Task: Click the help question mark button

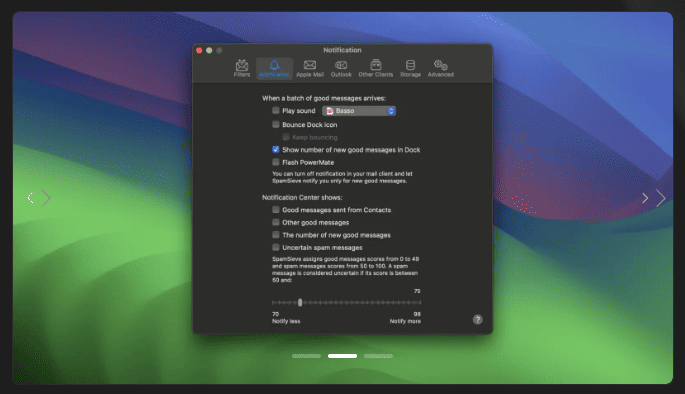Action: [x=477, y=319]
